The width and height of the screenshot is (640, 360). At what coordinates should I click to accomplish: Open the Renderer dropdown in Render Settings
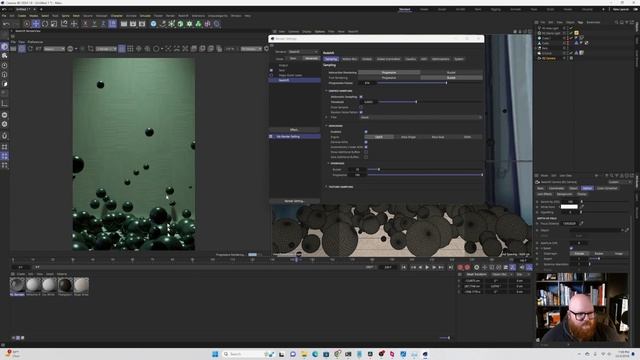tap(303, 52)
